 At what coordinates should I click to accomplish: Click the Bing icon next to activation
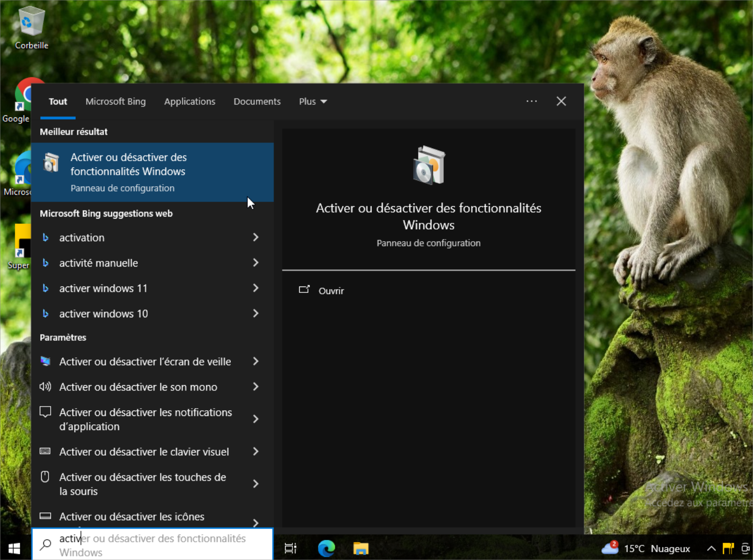tap(45, 237)
